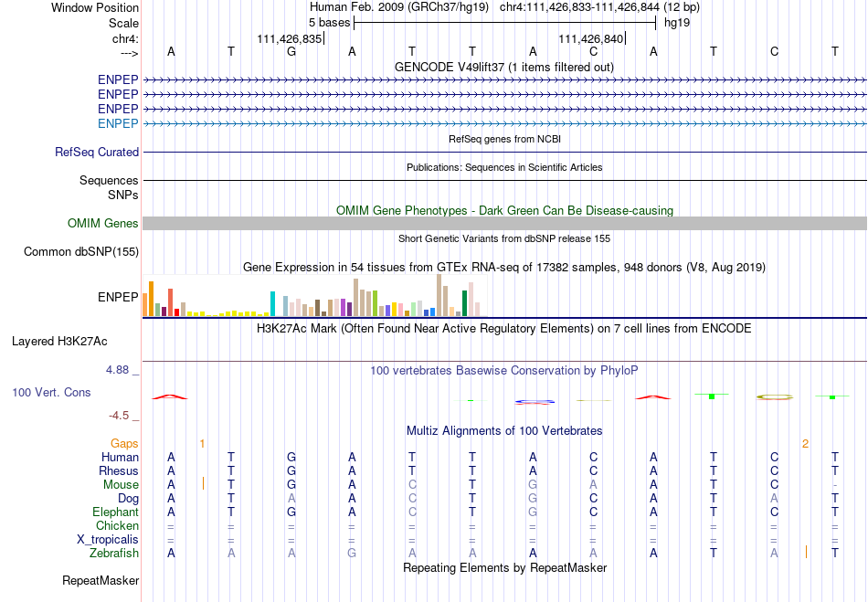Click the Sequences track label
Image resolution: width=868 pixels, height=602 pixels.
click(109, 180)
